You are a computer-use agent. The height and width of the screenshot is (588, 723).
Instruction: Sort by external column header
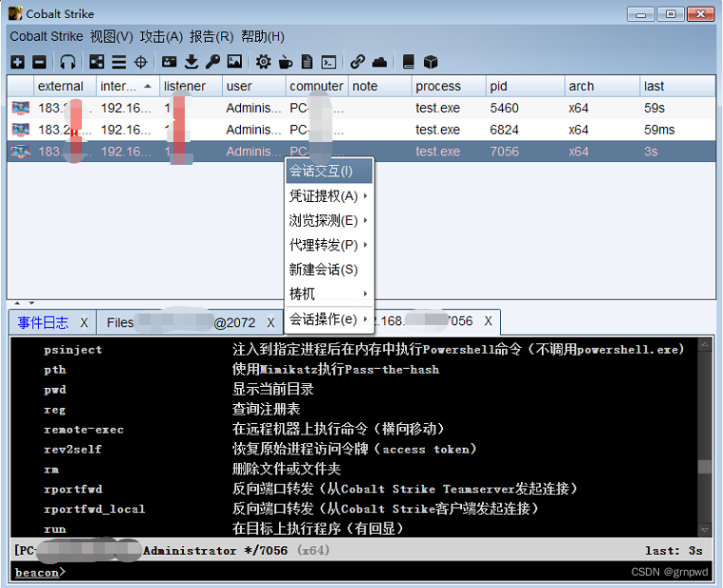pyautogui.click(x=65, y=86)
